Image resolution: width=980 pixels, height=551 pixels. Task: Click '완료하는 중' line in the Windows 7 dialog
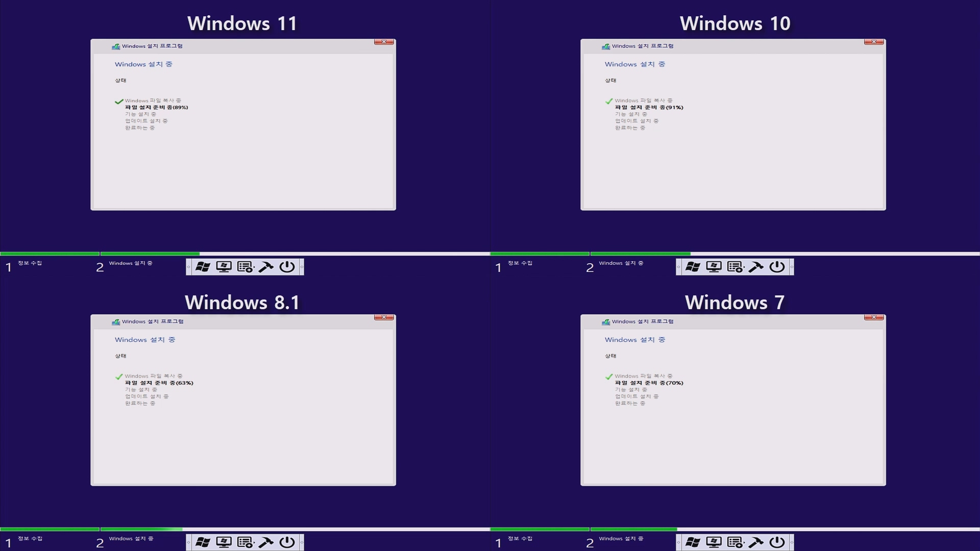click(x=630, y=404)
